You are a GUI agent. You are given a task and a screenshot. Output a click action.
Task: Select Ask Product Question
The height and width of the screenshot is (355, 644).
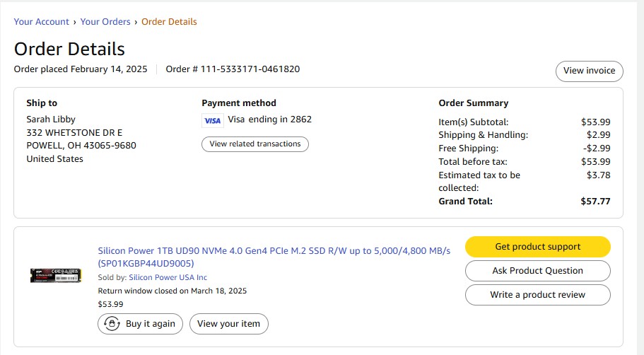pyautogui.click(x=537, y=271)
